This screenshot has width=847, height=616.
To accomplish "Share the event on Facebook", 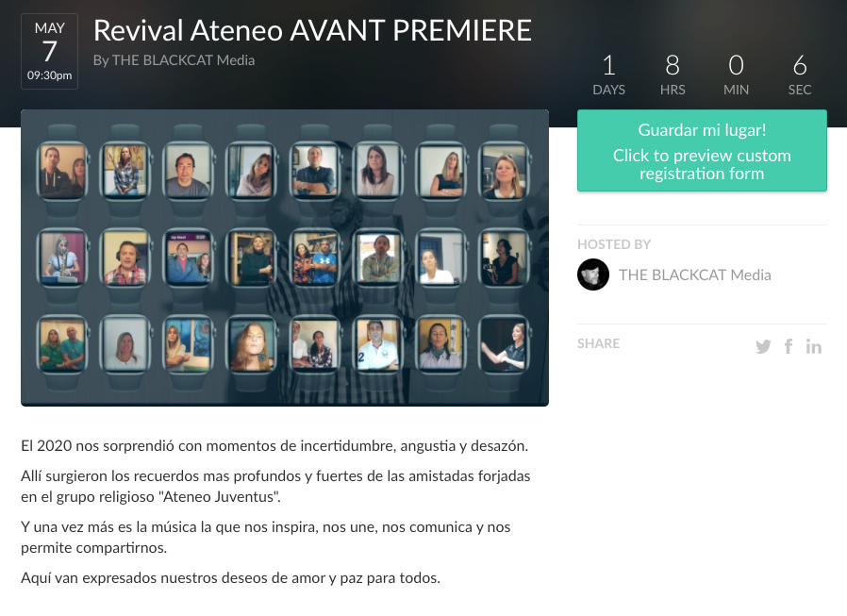I will [789, 346].
